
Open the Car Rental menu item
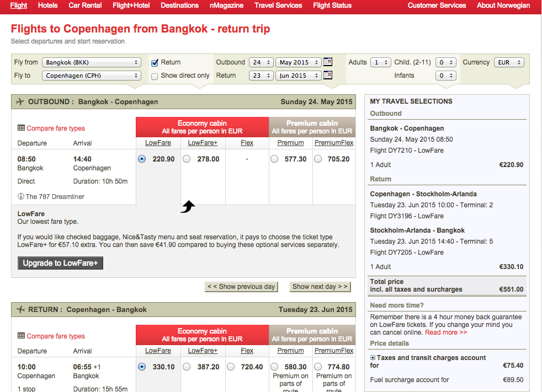point(85,5)
